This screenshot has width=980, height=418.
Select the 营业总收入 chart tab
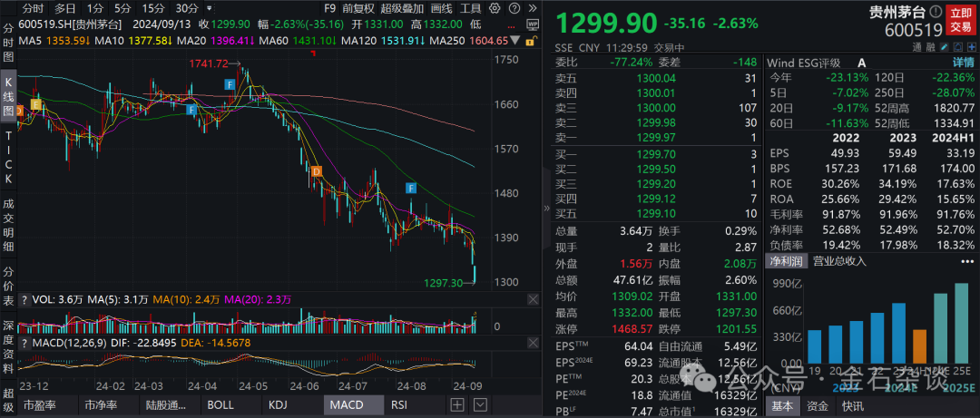[839, 261]
